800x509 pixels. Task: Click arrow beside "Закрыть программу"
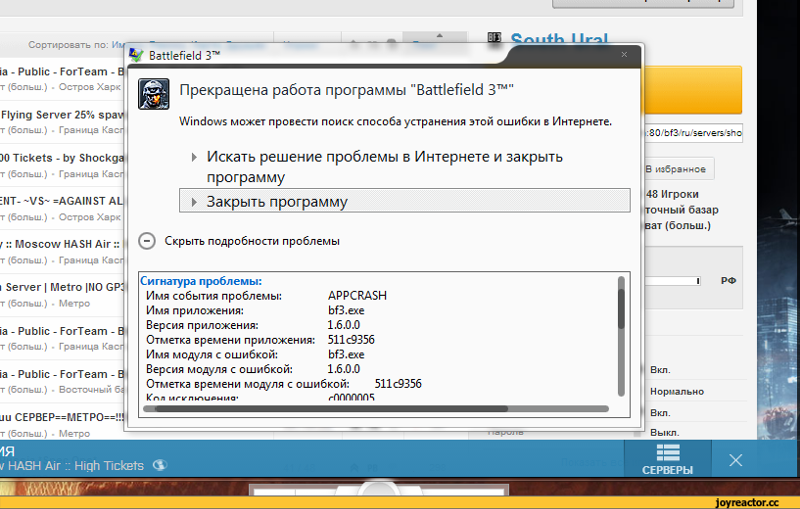tap(194, 202)
